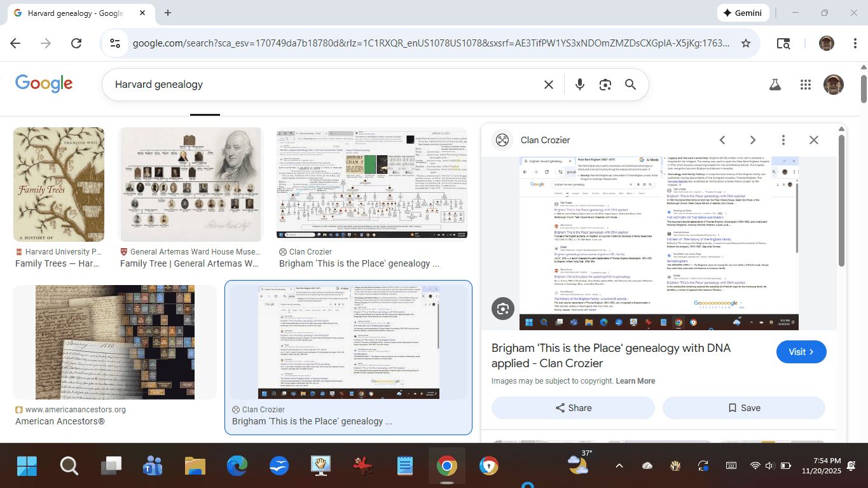Click the Visit button
Screen dimensions: 868x488
click(801, 352)
